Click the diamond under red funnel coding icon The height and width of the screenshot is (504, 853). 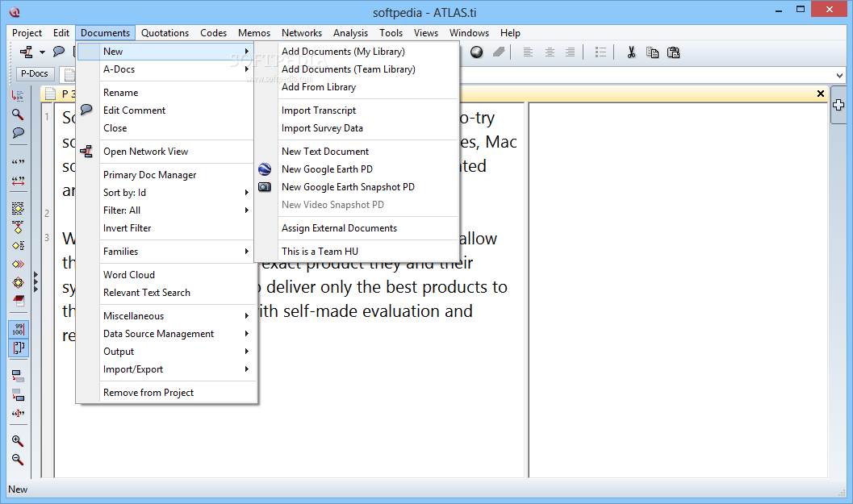18,227
